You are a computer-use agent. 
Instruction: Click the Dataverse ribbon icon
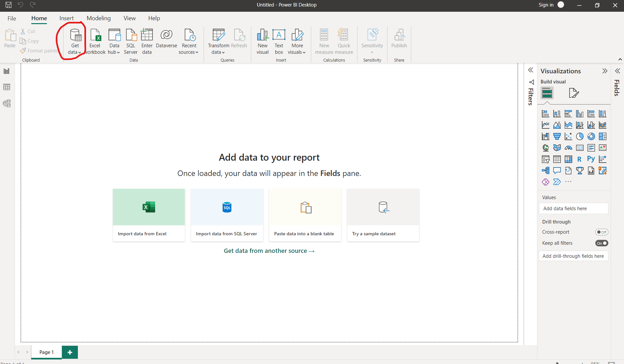(x=167, y=38)
